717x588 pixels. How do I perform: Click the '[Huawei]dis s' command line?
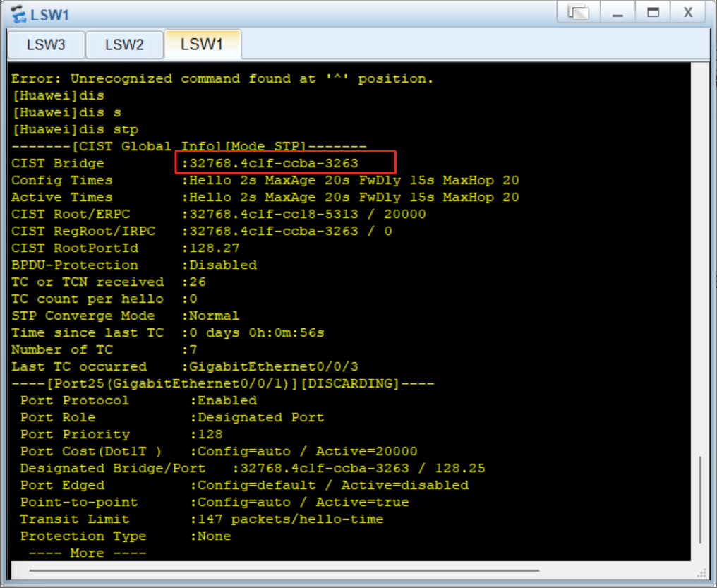[x=67, y=112]
